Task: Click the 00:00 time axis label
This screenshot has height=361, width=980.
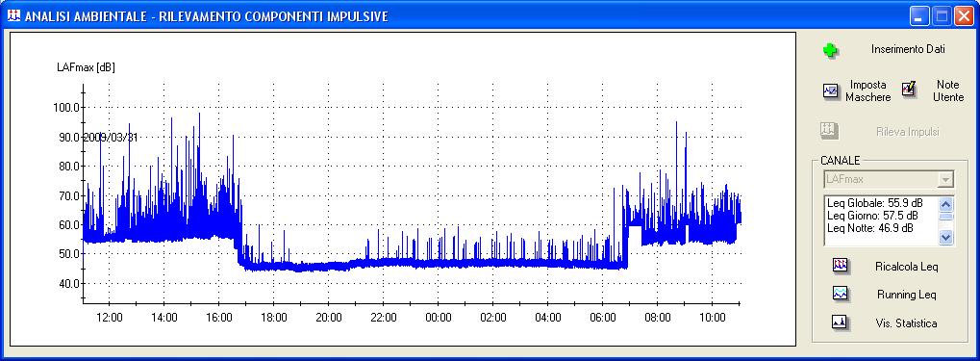Action: [x=439, y=318]
